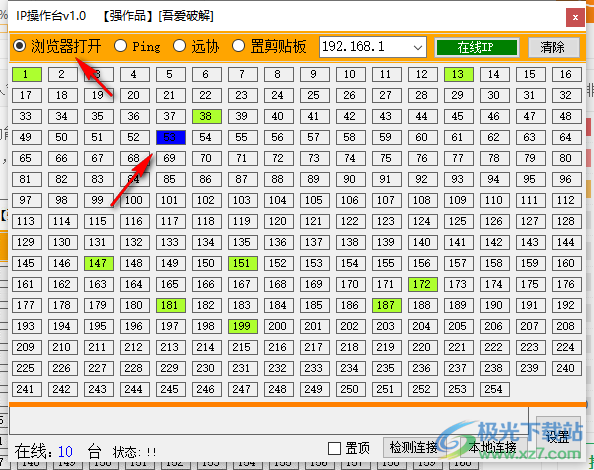The height and width of the screenshot is (470, 594).
Task: Click IP cell 9
Action: point(314,74)
